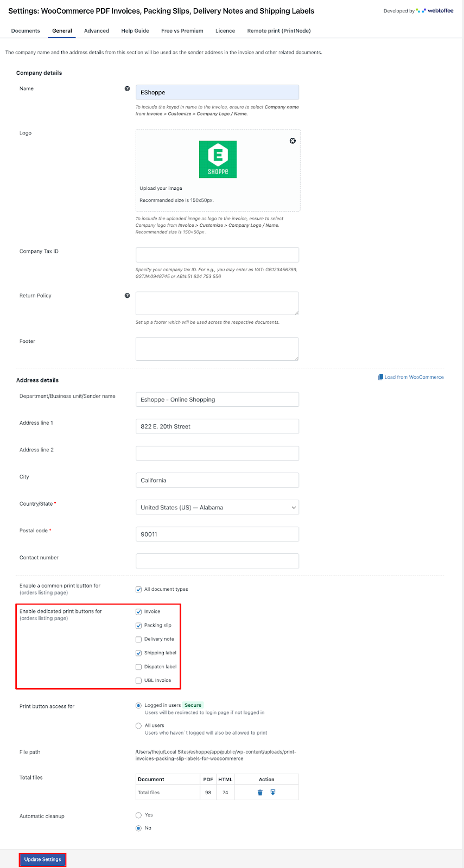Click the help icon beside Return Policy

pyautogui.click(x=127, y=296)
